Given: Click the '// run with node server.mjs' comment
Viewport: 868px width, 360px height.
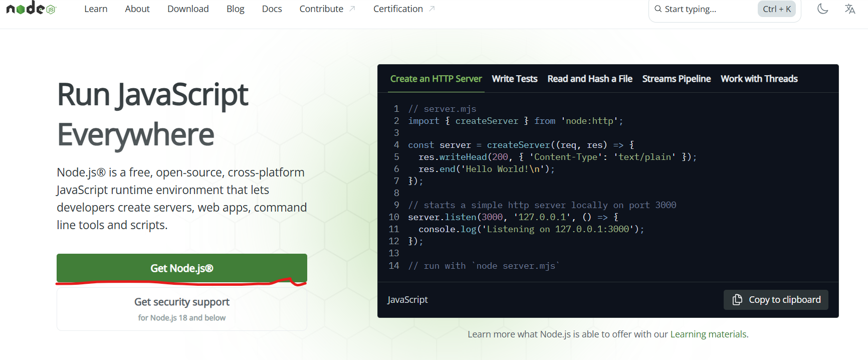Looking at the screenshot, I should coord(484,266).
